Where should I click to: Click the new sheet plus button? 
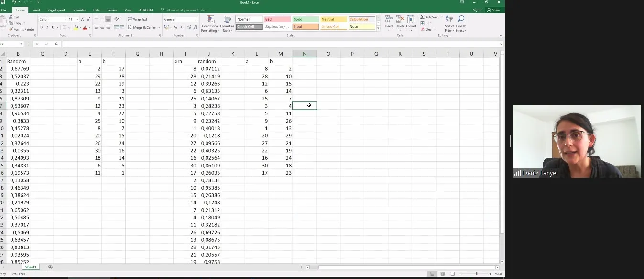click(50, 267)
